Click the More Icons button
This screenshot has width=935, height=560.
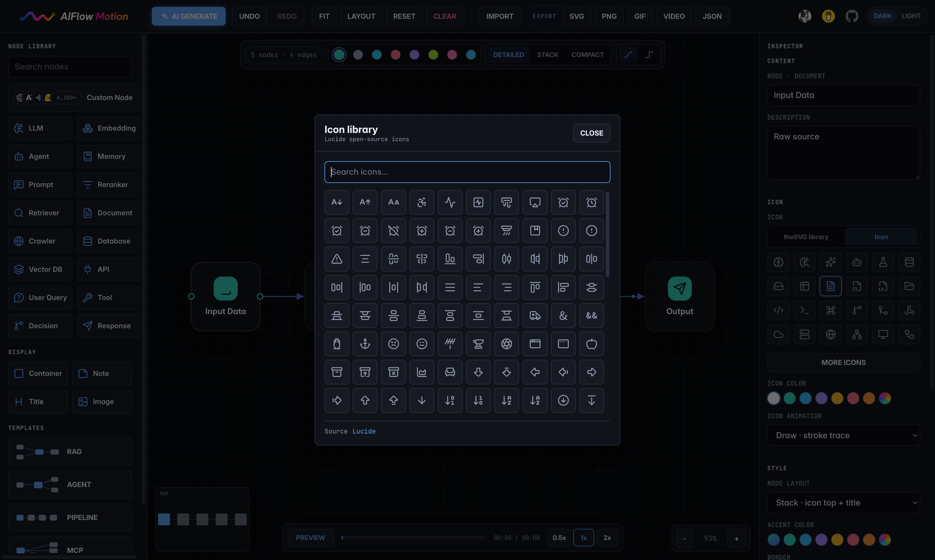pos(843,362)
